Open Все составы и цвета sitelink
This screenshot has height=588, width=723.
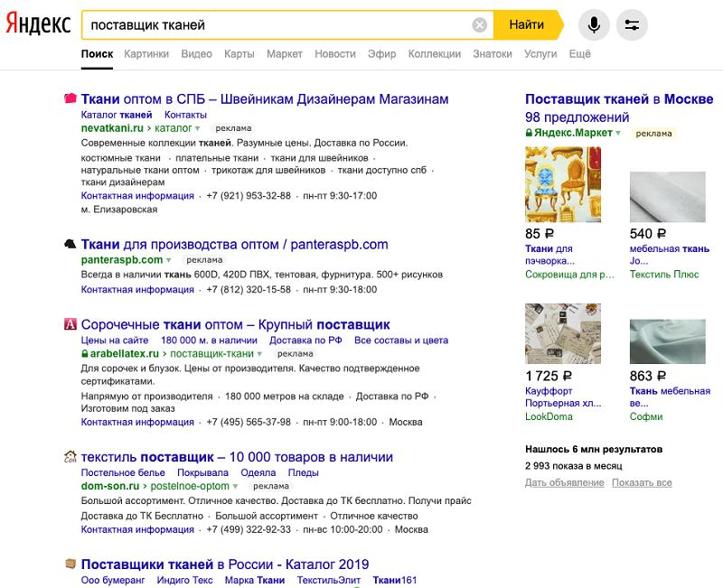[x=401, y=341]
